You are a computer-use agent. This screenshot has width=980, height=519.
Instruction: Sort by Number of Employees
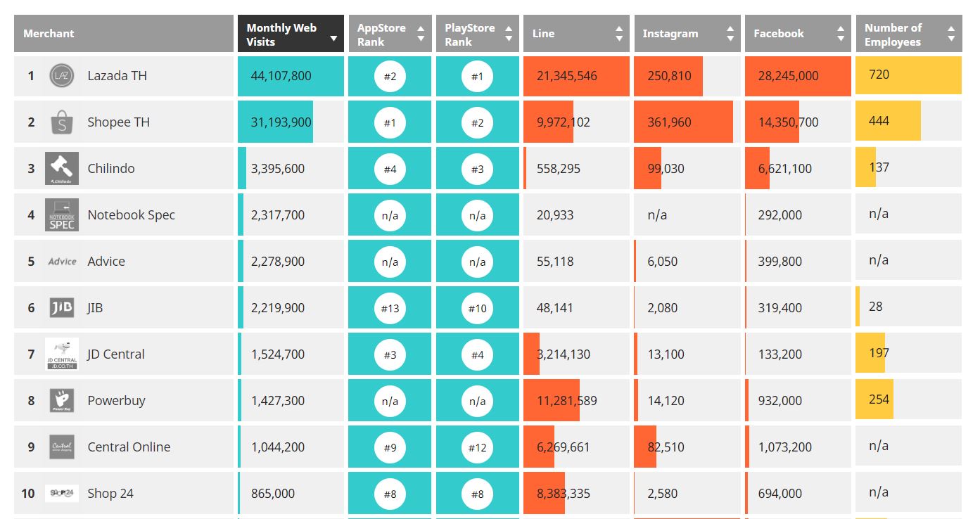[x=908, y=34]
